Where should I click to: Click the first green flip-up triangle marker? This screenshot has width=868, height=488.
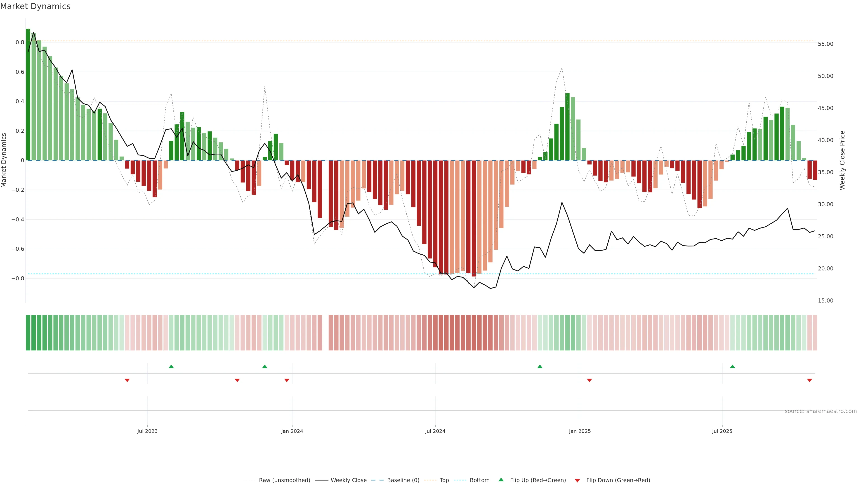pos(171,366)
